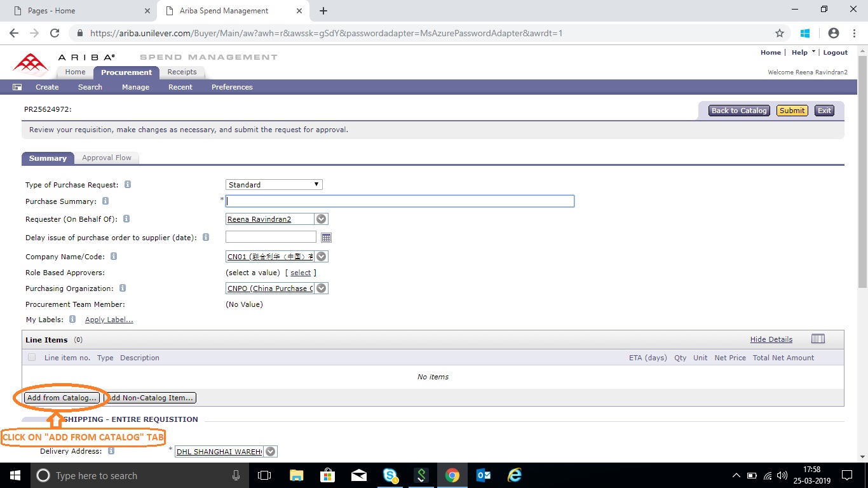Open the table options icon beside Hide Details

pyautogui.click(x=818, y=339)
